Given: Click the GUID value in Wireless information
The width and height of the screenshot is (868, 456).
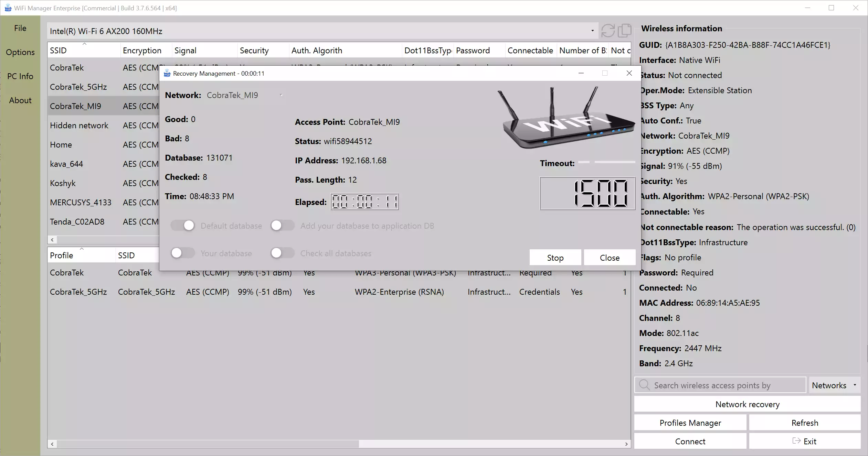Looking at the screenshot, I should (748, 45).
